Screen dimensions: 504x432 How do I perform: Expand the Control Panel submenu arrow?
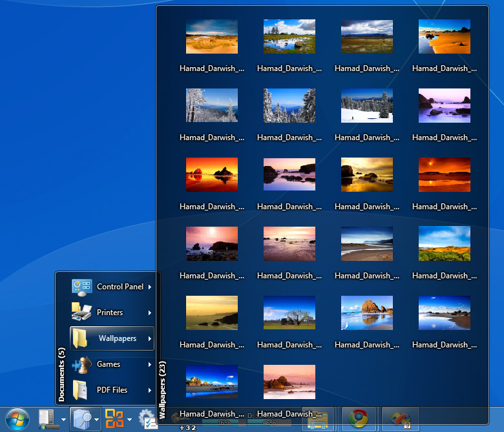point(150,287)
